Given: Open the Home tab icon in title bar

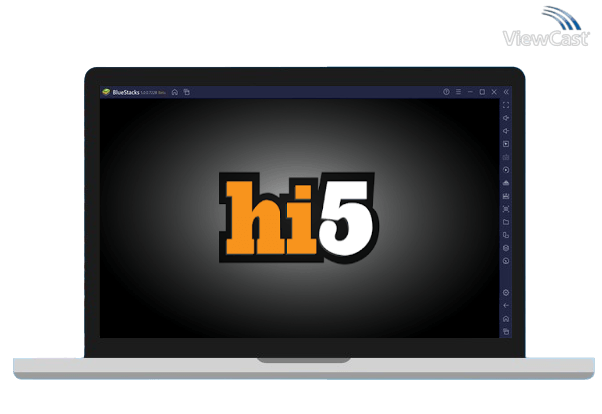Looking at the screenshot, I should coord(175,92).
